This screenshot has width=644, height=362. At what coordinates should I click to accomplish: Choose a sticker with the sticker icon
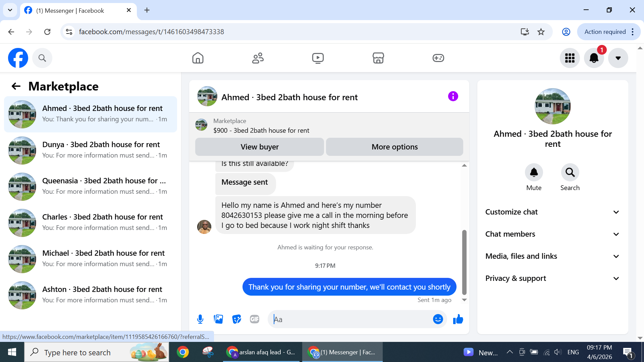(236, 319)
